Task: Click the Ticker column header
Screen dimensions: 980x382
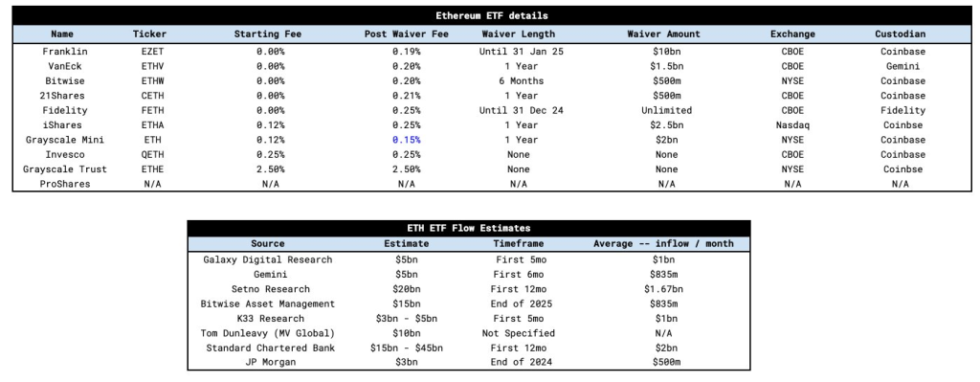Action: click(x=150, y=34)
